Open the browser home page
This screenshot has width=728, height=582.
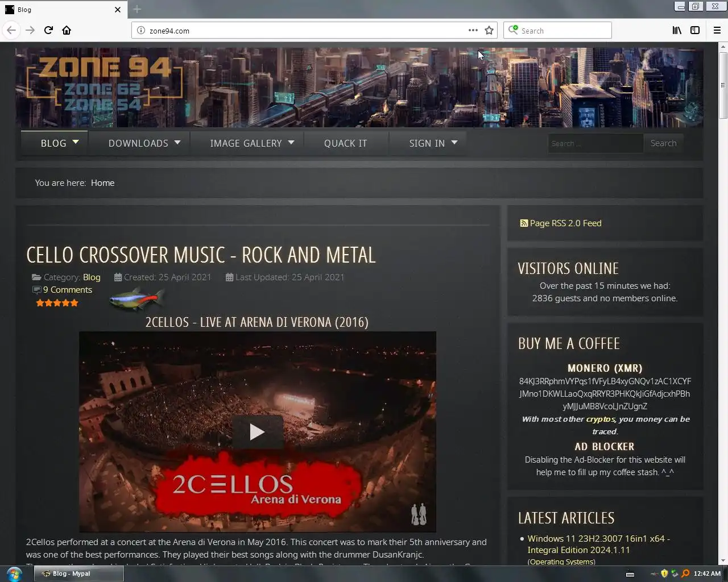click(x=67, y=30)
